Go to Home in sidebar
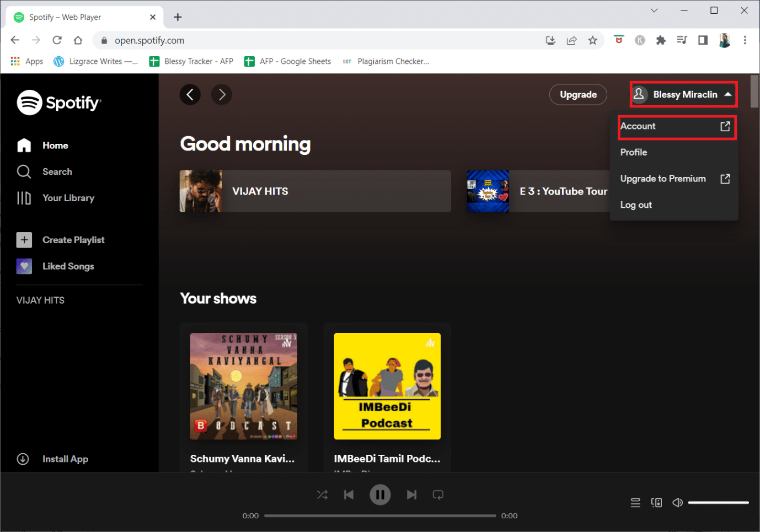 click(x=42, y=146)
